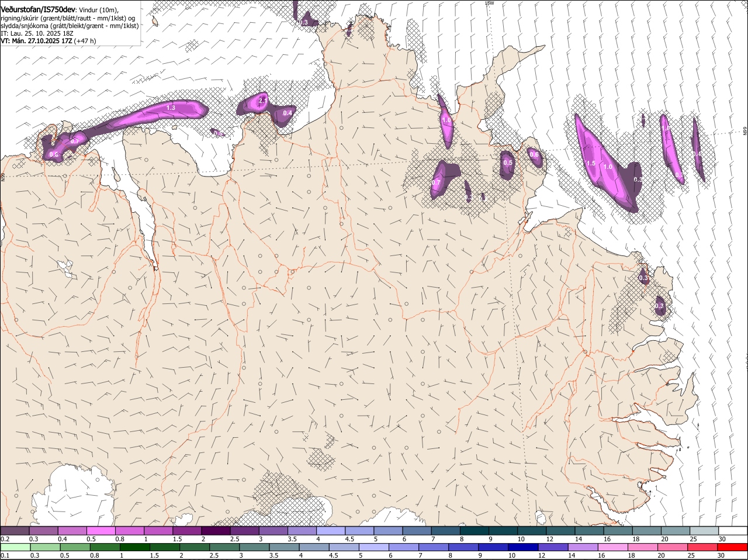
Task: Pick the dark teal 8–9 swatch on the snow scale
Action: pyautogui.click(x=475, y=531)
